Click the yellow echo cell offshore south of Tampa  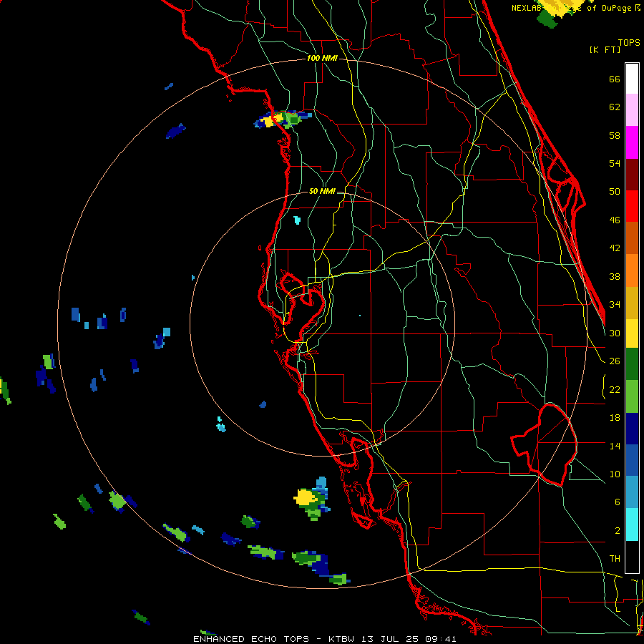(x=305, y=498)
